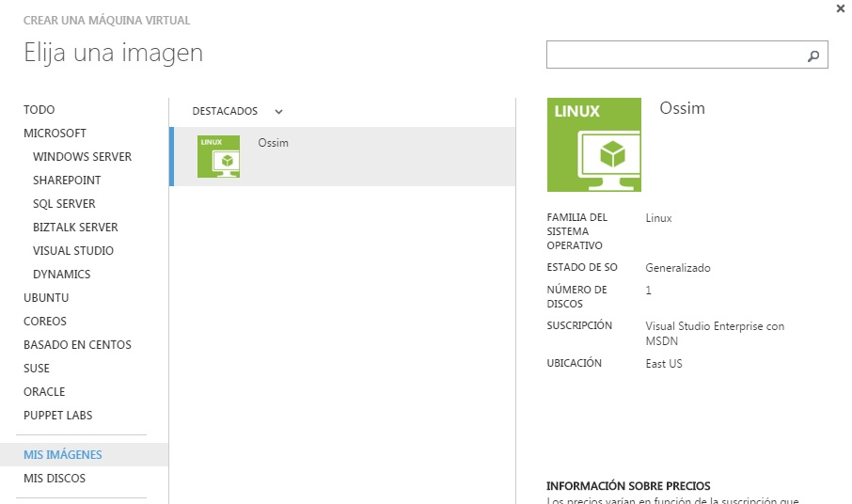852x504 pixels.
Task: Close the dialog with the X button
Action: [840, 8]
